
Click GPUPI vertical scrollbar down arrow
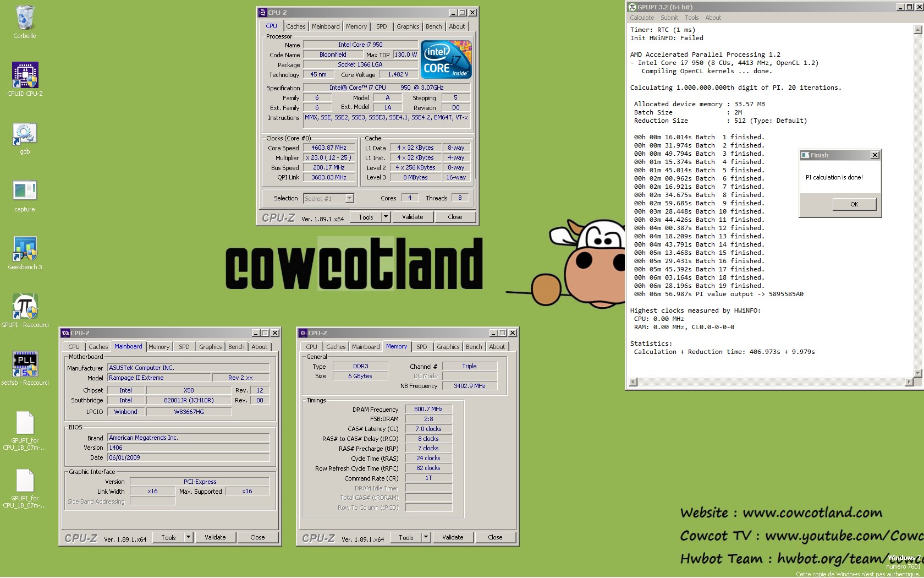coord(917,373)
